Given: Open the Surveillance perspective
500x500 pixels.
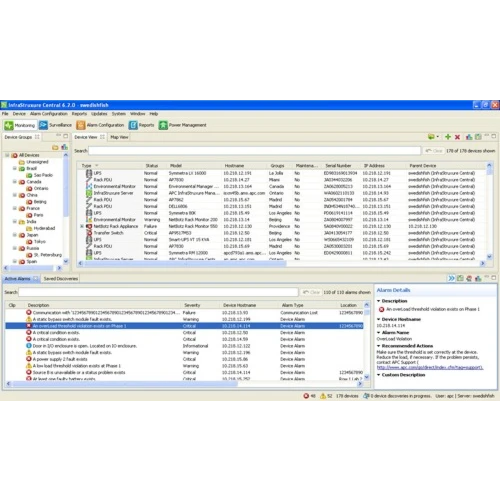Looking at the screenshot, I should 56,125.
